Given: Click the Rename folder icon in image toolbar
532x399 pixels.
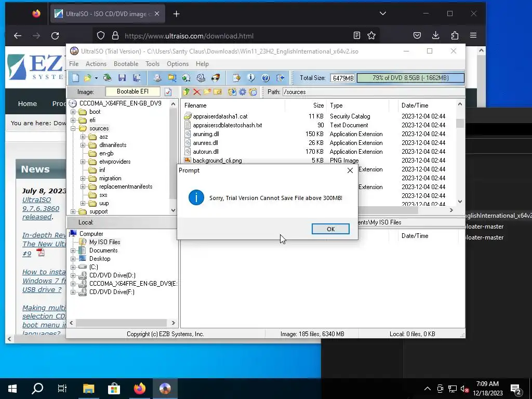Looking at the screenshot, I should click(x=218, y=92).
